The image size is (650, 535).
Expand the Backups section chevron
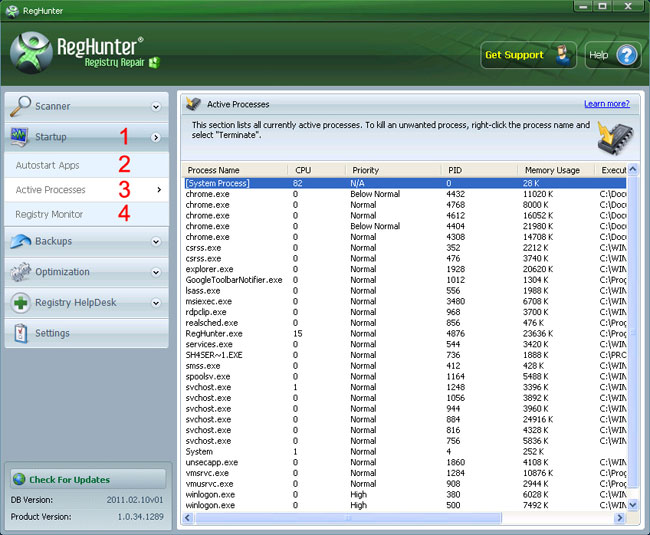click(156, 242)
